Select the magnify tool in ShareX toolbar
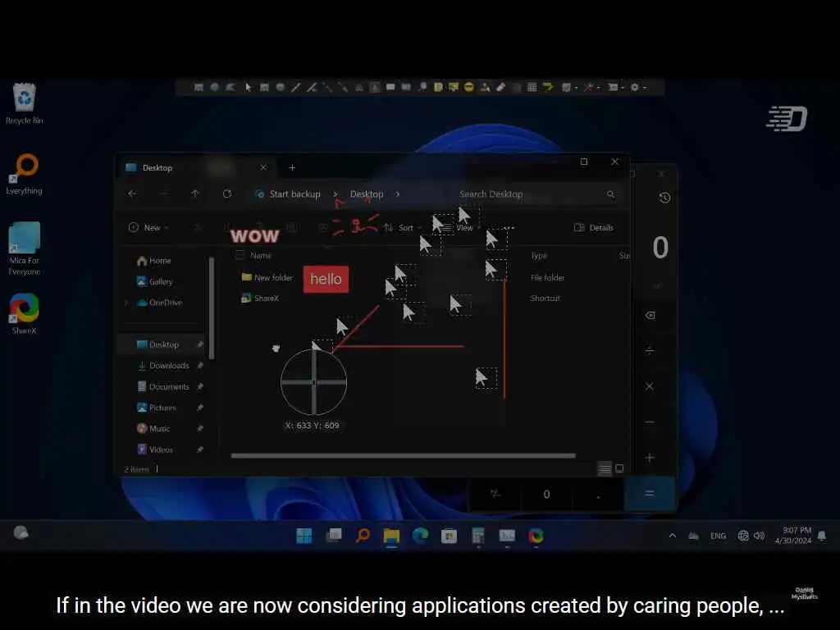Image resolution: width=840 pixels, height=630 pixels. tap(422, 87)
